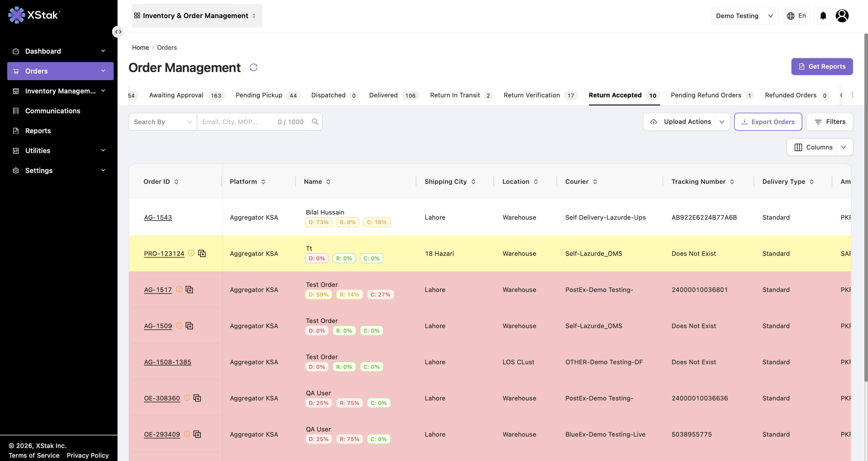Viewport: 868px width, 461px height.
Task: Switch to the Pending Refund Orders tab
Action: (712, 95)
